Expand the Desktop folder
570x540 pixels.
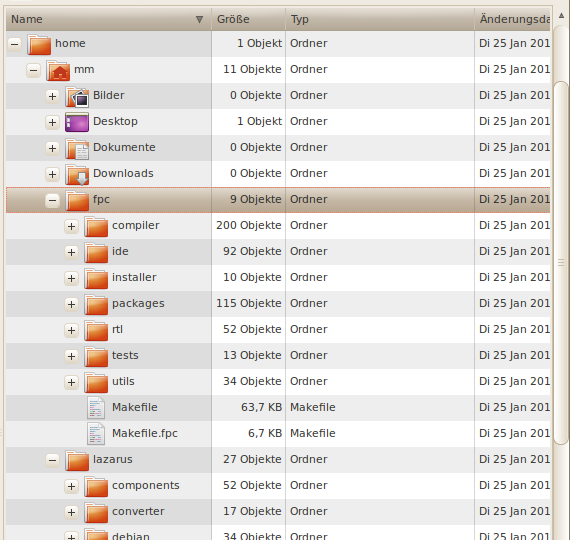click(x=52, y=122)
